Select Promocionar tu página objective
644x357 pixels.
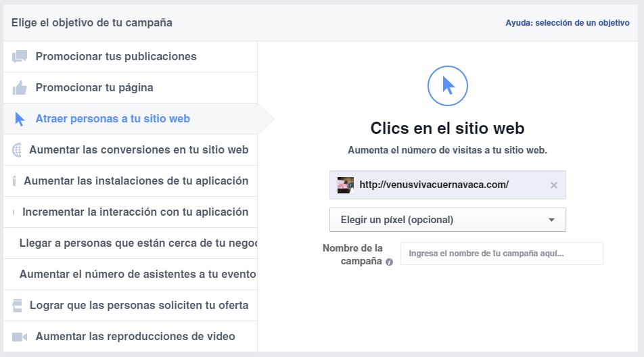pyautogui.click(x=130, y=88)
